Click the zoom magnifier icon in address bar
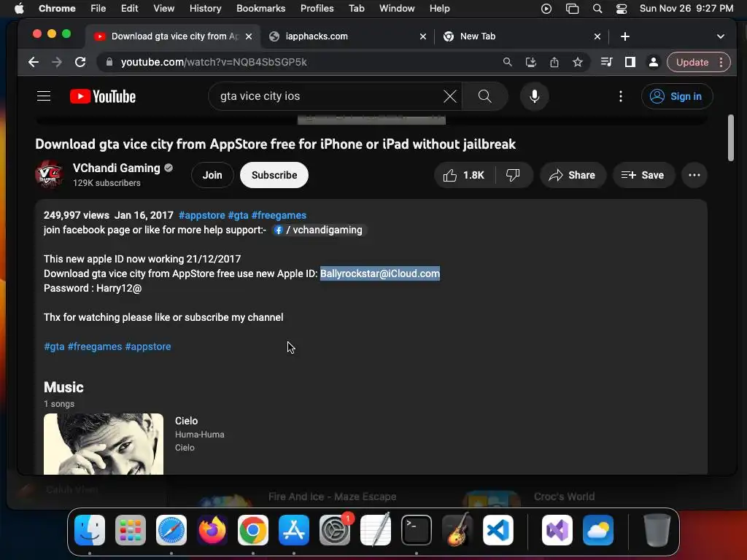This screenshot has height=560, width=747. click(508, 62)
